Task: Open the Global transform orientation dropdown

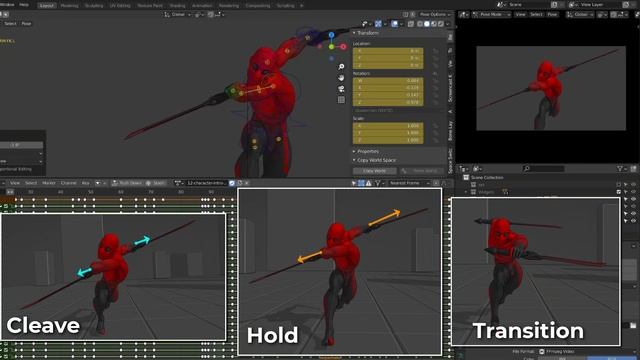Action: [178, 14]
